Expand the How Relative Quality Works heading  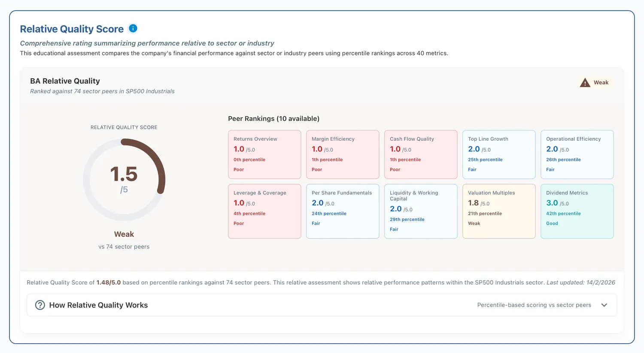click(x=98, y=305)
